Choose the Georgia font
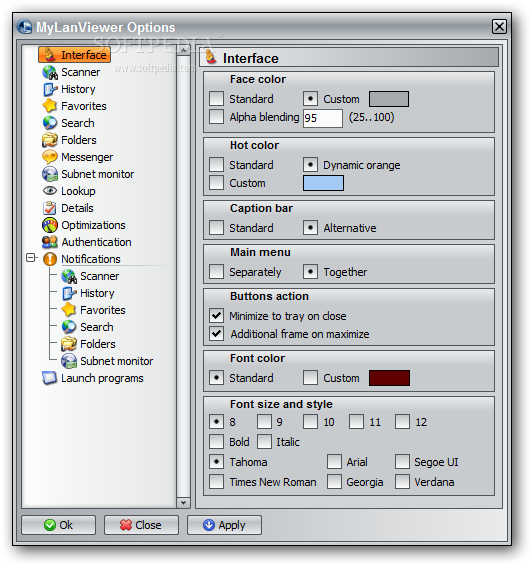Viewport: 532px width, 566px height. (x=335, y=482)
